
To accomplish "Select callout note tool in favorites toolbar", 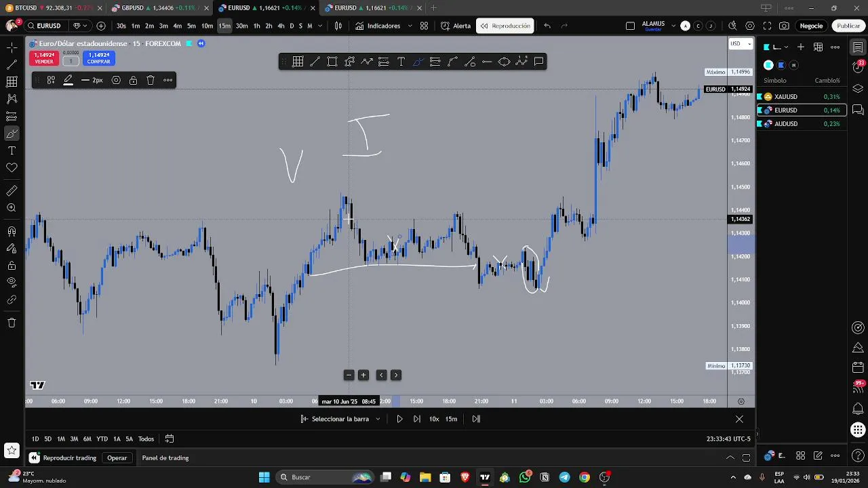I will click(x=538, y=62).
